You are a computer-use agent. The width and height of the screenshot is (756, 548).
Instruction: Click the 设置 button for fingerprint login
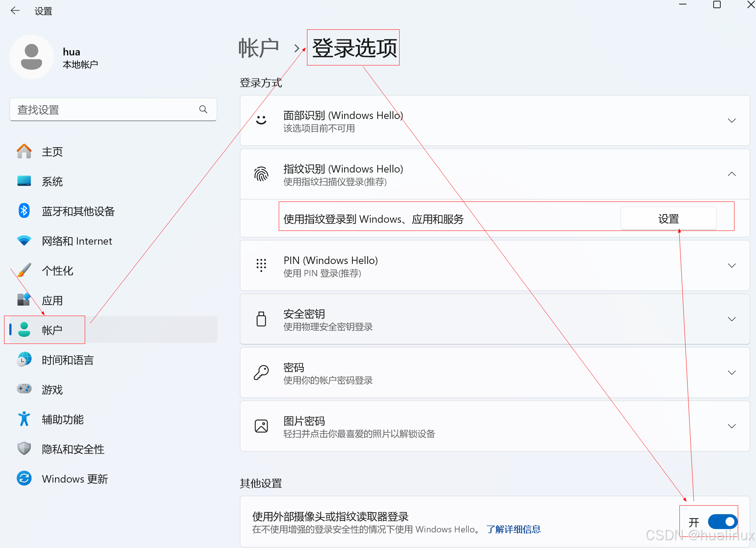(x=668, y=219)
